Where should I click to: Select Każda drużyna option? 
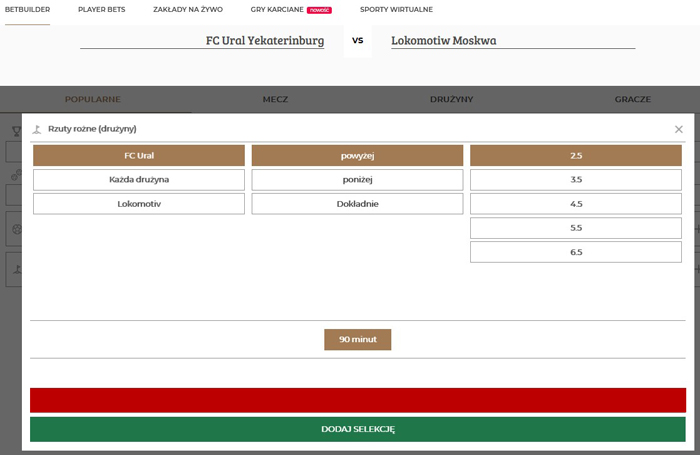pyautogui.click(x=139, y=179)
